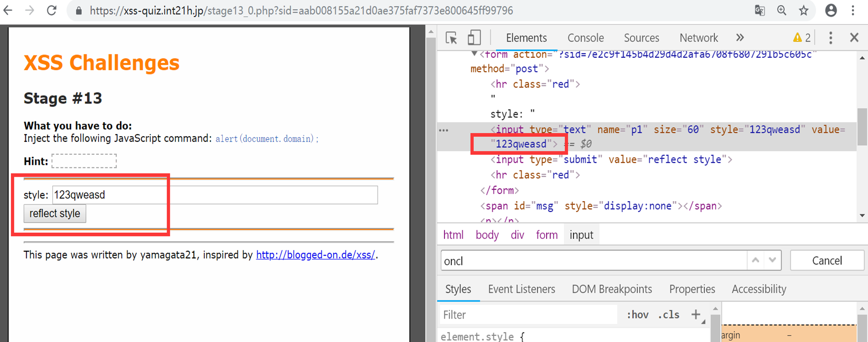Select first hr class red node
This screenshot has height=342, width=868.
pos(535,85)
